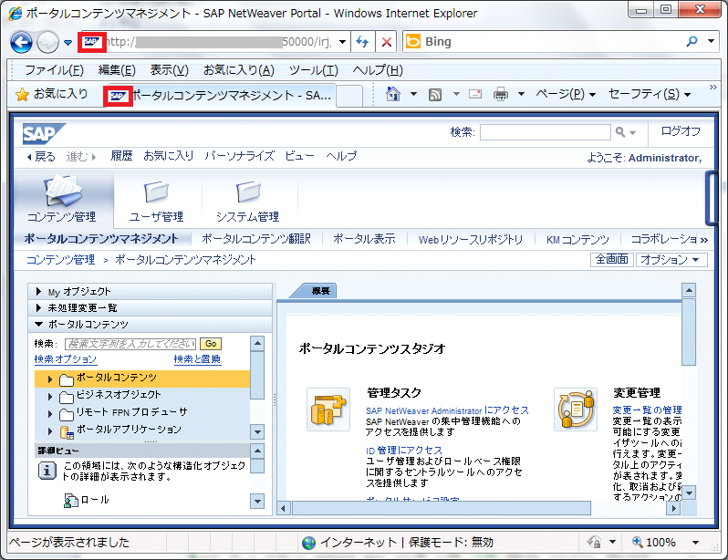Click the Read Mail envelope icon
The image size is (728, 560).
[475, 94]
